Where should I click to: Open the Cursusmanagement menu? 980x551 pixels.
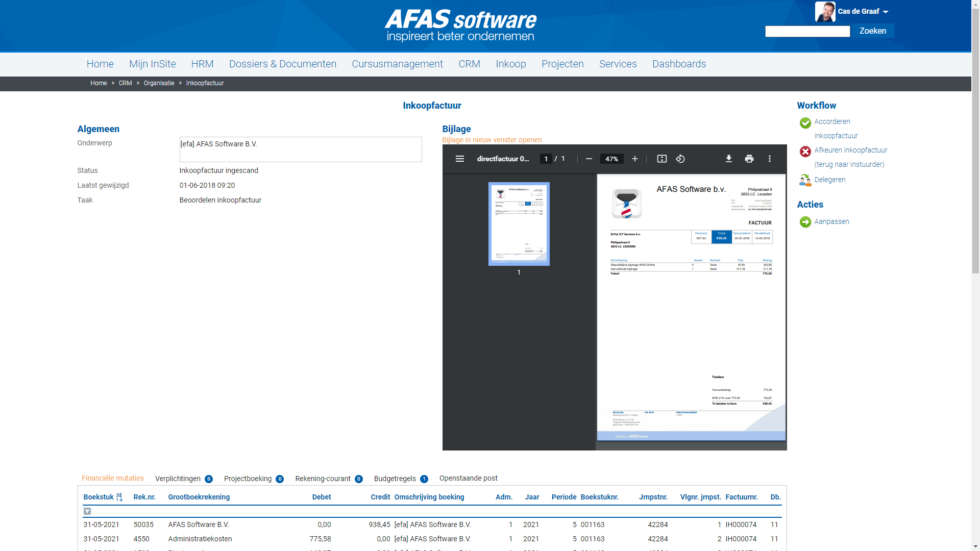coord(397,64)
